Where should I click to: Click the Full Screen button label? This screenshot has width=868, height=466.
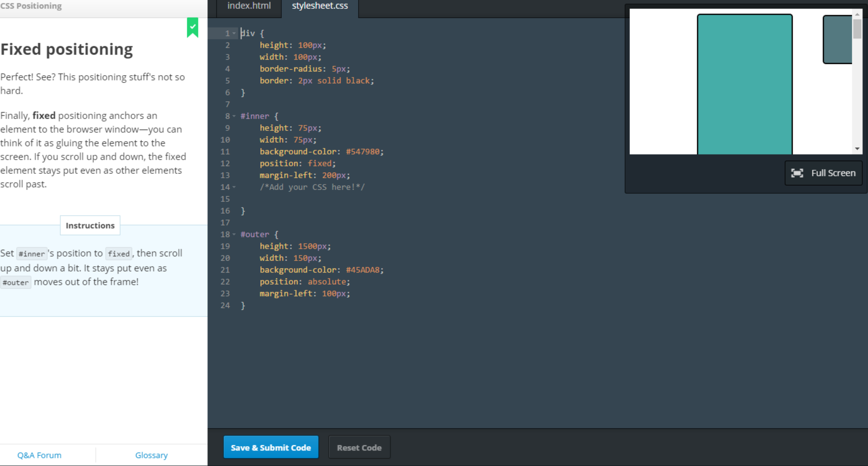pos(833,173)
